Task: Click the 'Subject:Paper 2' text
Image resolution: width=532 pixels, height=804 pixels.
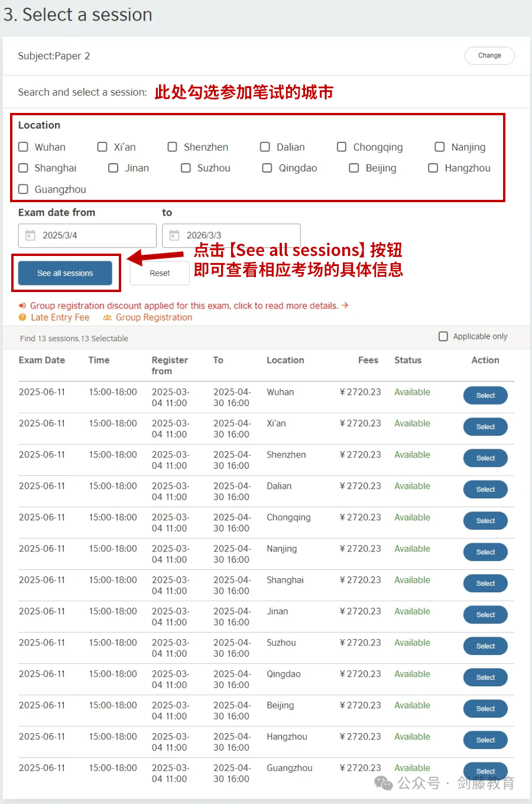Action: click(54, 56)
